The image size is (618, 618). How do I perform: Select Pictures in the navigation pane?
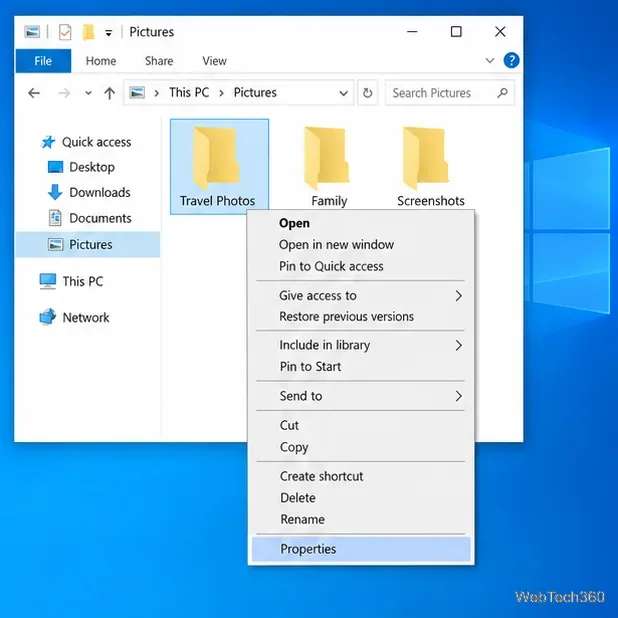point(87,244)
